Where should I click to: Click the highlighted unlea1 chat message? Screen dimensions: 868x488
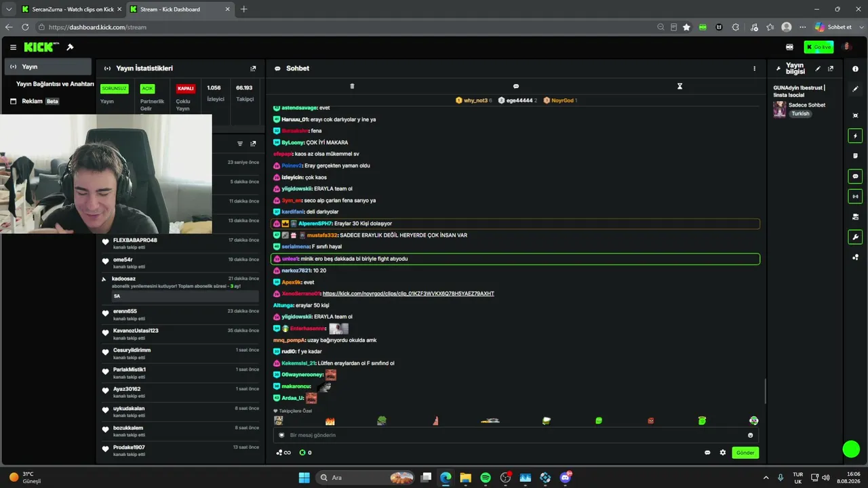[x=515, y=259]
